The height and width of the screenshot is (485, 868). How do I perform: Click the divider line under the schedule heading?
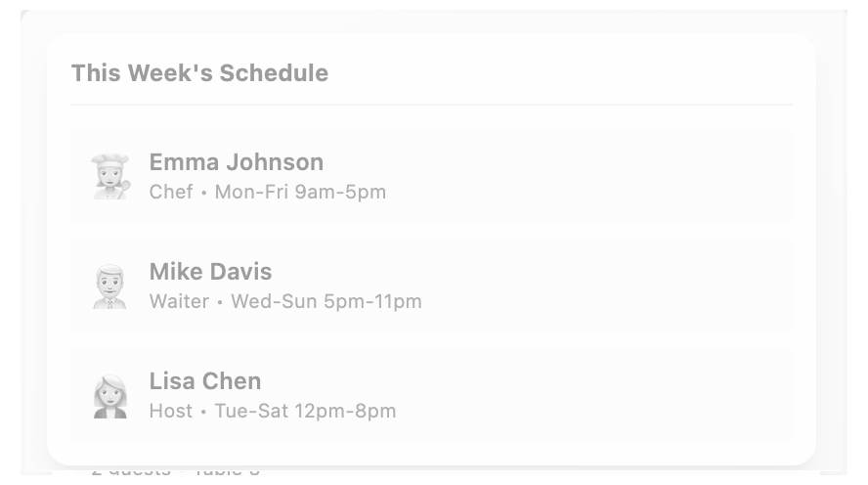(x=431, y=104)
